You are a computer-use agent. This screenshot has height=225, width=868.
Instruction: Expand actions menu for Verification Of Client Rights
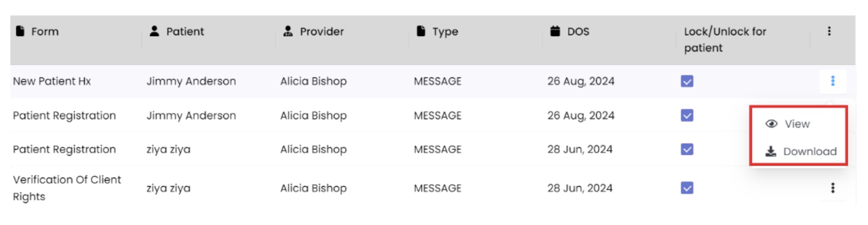833,188
